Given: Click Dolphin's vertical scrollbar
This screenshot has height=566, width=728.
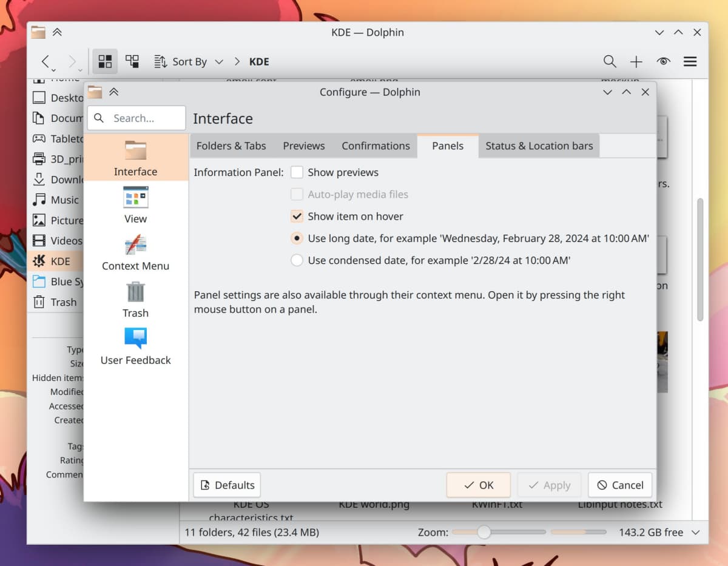Looking at the screenshot, I should pos(700,260).
